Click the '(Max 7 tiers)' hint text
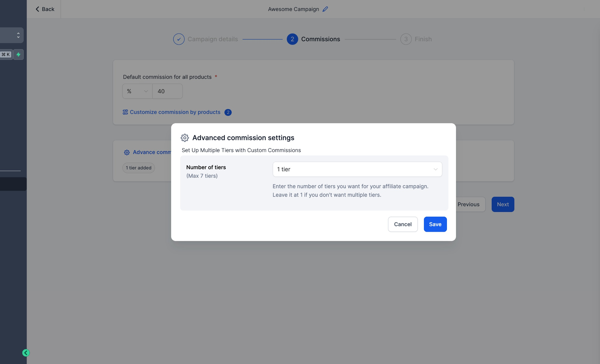 202,176
